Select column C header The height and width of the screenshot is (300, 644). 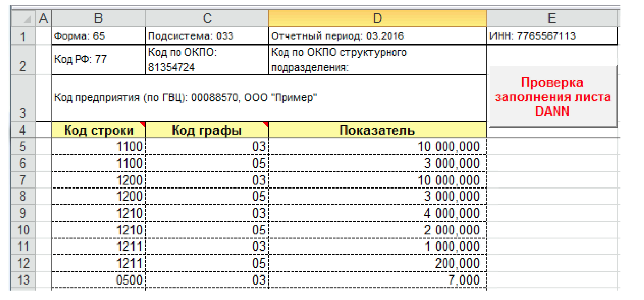[207, 19]
